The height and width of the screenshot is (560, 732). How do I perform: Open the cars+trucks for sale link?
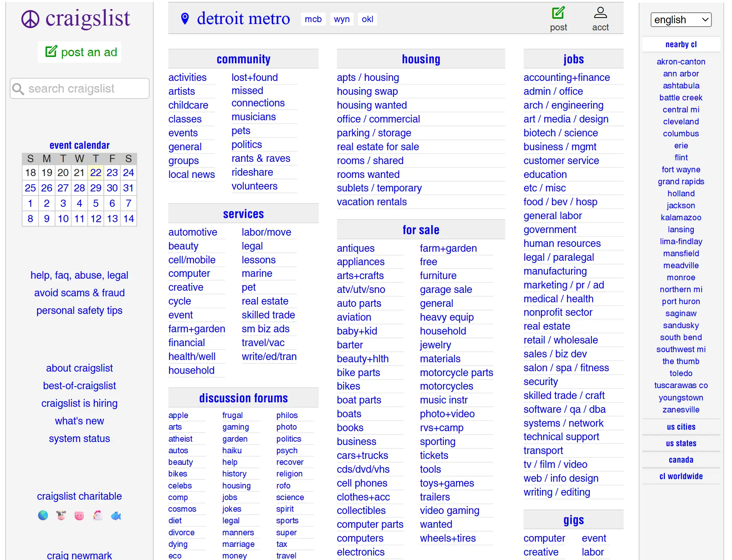coord(362,455)
